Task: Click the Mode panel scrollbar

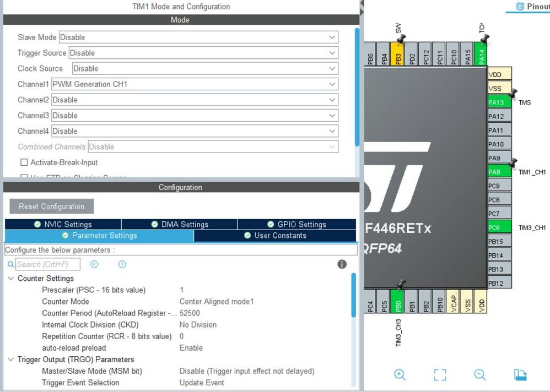Action: click(357, 87)
